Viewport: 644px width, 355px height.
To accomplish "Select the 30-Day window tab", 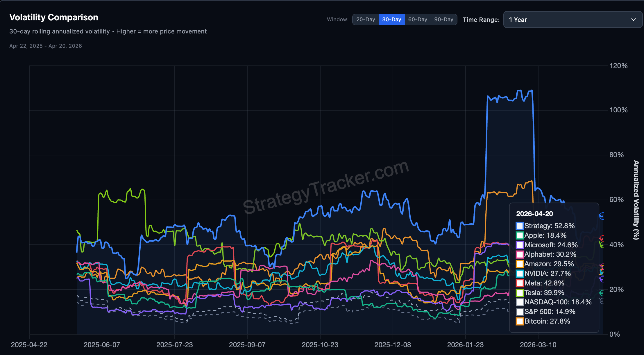I will 392,19.
